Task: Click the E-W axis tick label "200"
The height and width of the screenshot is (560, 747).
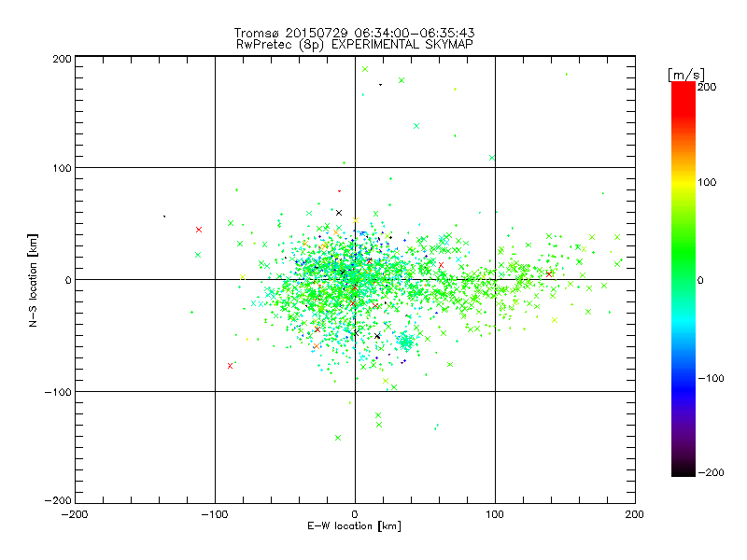Action: tap(635, 515)
